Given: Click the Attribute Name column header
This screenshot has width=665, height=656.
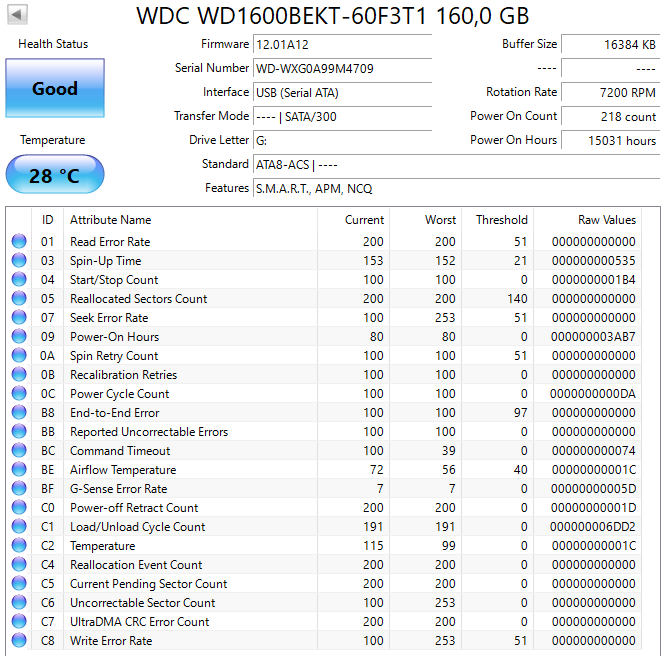Looking at the screenshot, I should click(x=110, y=220).
